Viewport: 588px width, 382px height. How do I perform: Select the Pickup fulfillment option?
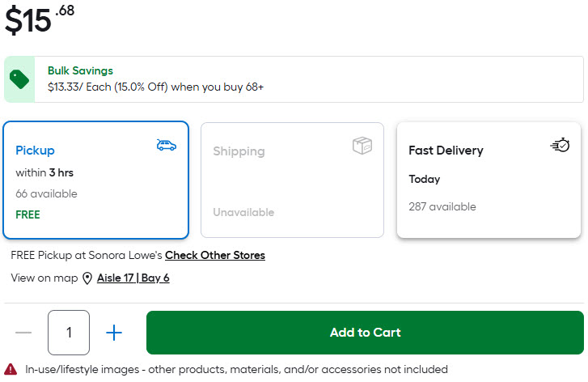[95, 180]
